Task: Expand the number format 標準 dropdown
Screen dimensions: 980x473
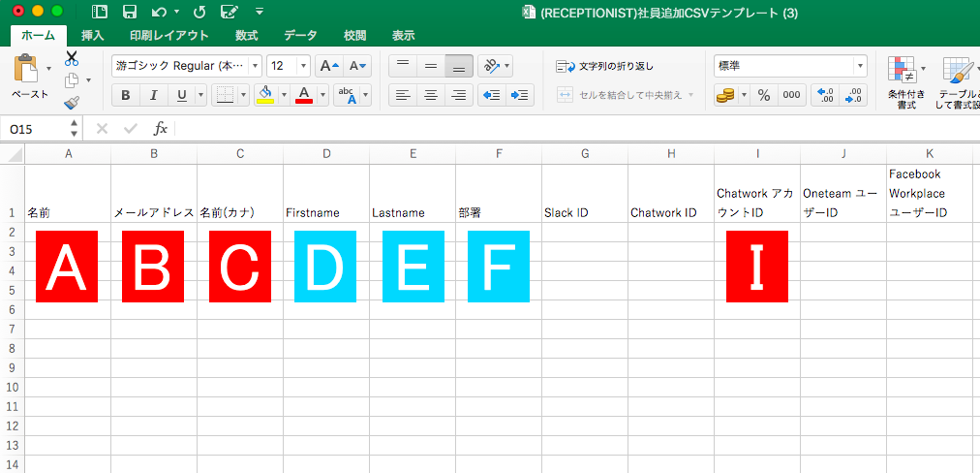Action: click(859, 66)
